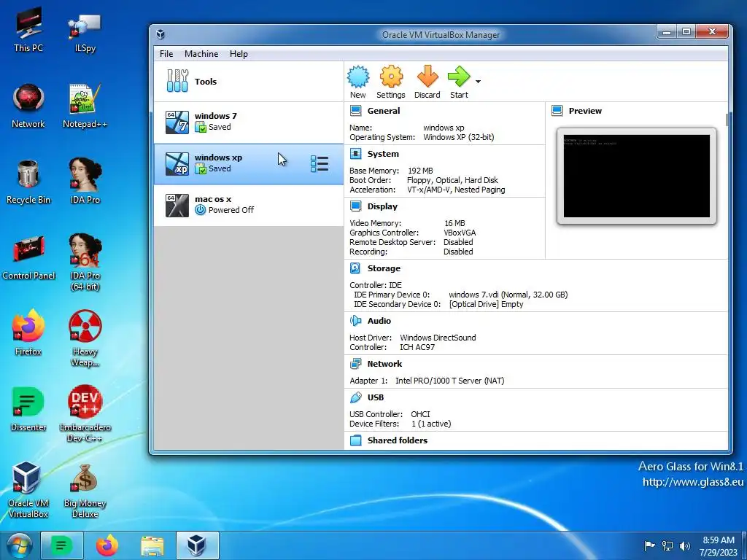
Task: Click the General section monitor icon
Action: point(355,111)
